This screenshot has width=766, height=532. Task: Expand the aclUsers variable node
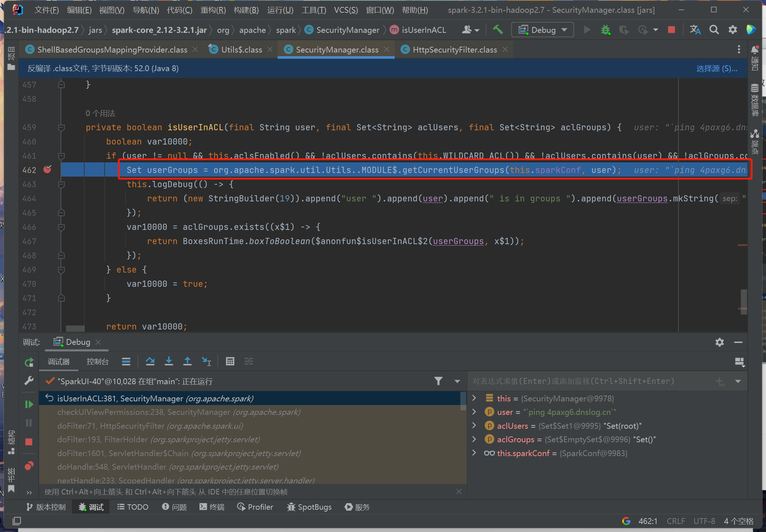474,425
